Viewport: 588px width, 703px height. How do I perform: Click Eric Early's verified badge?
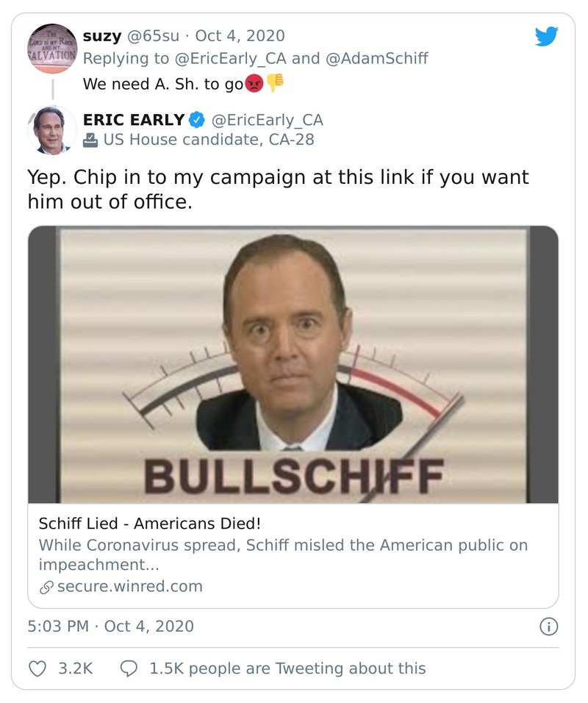[x=198, y=120]
